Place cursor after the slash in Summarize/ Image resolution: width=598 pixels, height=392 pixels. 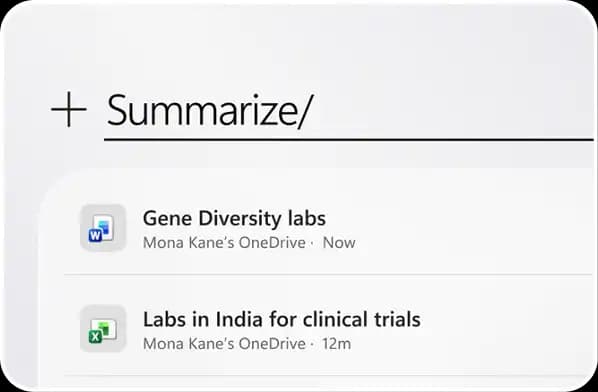click(x=314, y=111)
